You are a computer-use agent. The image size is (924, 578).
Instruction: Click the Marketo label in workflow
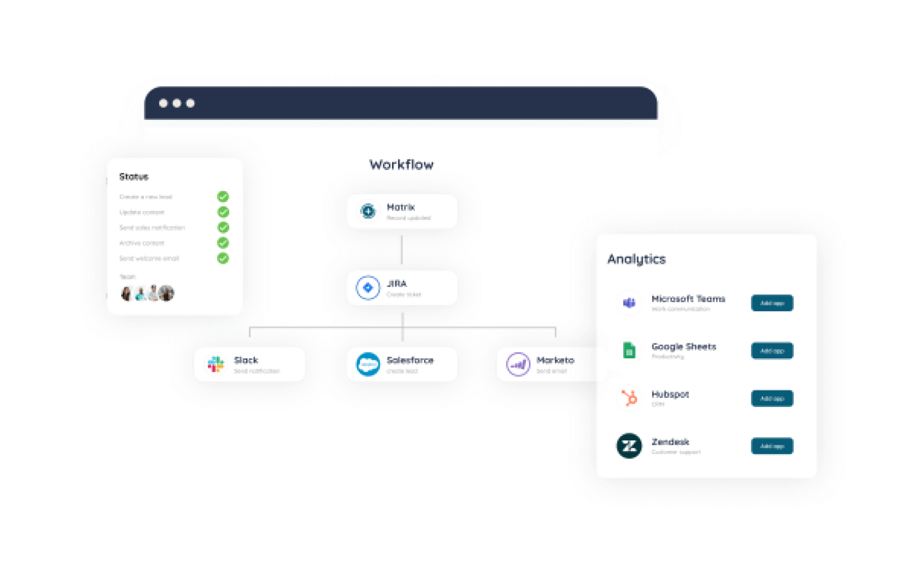click(x=555, y=360)
